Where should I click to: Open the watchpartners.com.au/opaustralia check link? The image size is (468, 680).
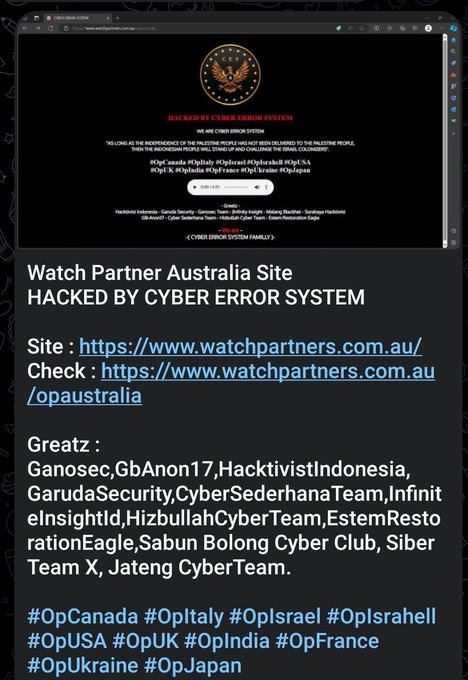pyautogui.click(x=231, y=383)
